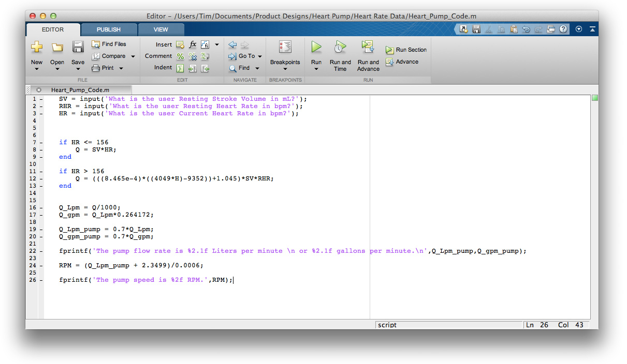The width and height of the screenshot is (627, 364).
Task: Switch to the VIEW tab
Action: [x=161, y=29]
